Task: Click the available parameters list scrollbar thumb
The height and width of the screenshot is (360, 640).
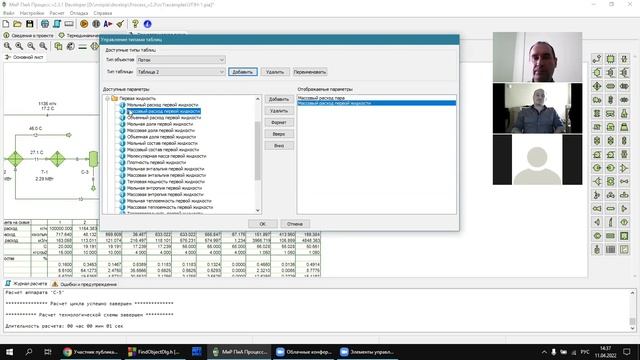Action: [258, 151]
